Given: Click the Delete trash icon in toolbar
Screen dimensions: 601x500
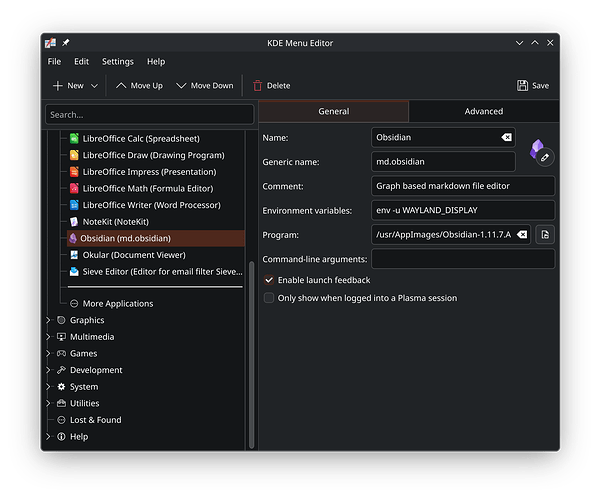Looking at the screenshot, I should click(x=257, y=86).
